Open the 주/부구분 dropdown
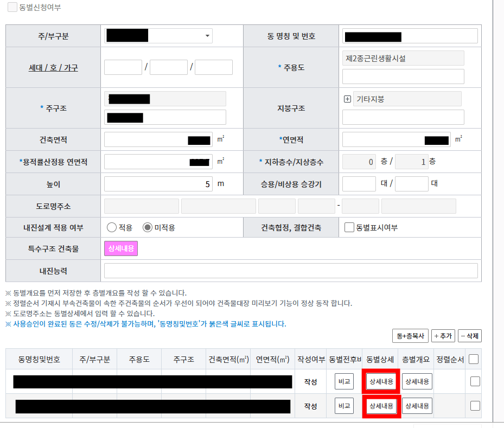504x428 pixels. 157,35
